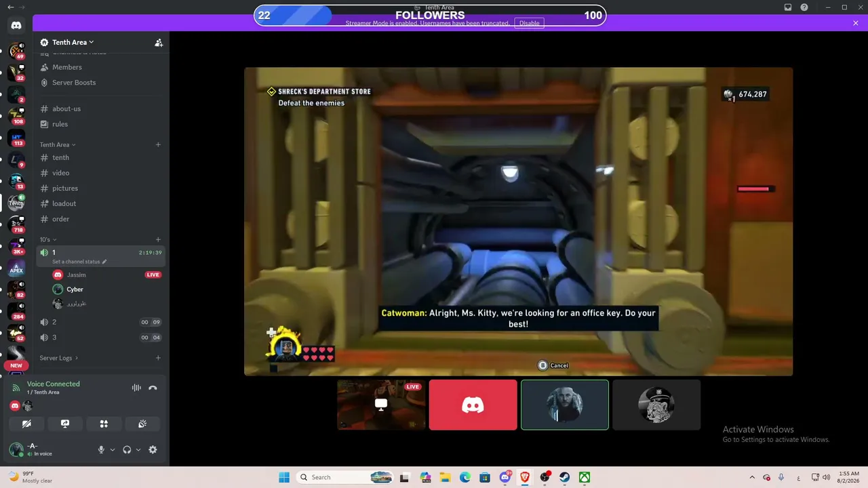Screen dimensions: 868x488
Task: Collapse the Tenth Area category
Action: tap(57, 144)
